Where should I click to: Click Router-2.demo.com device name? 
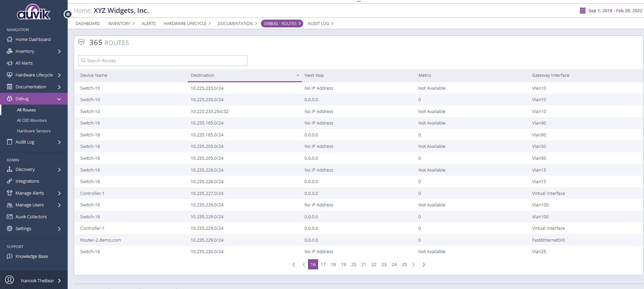click(101, 240)
